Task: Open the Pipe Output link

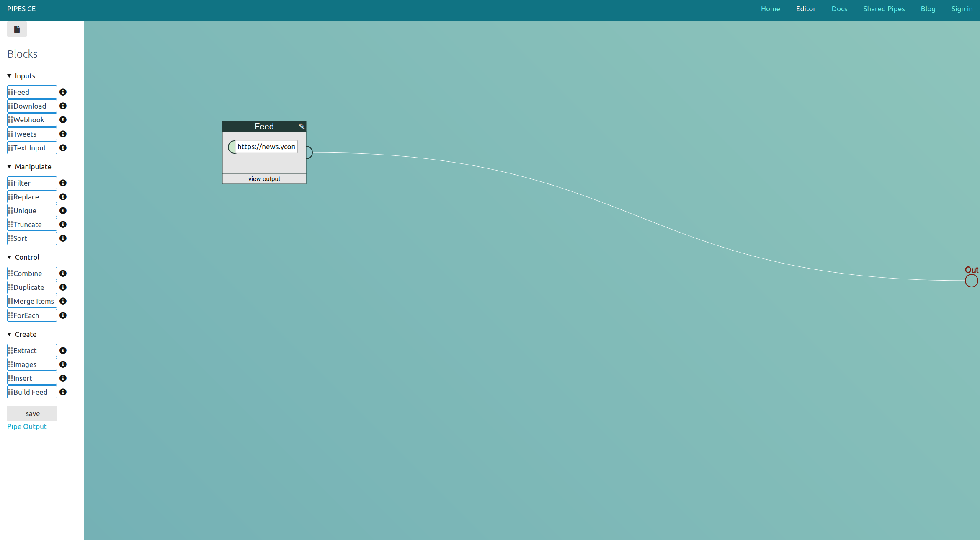Action: [x=27, y=426]
